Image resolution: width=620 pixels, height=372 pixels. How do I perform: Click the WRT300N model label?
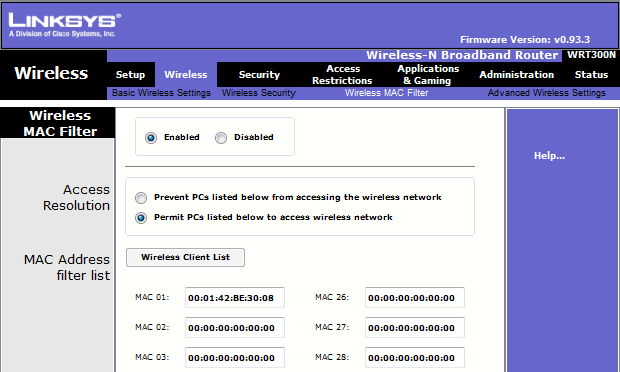[x=592, y=55]
